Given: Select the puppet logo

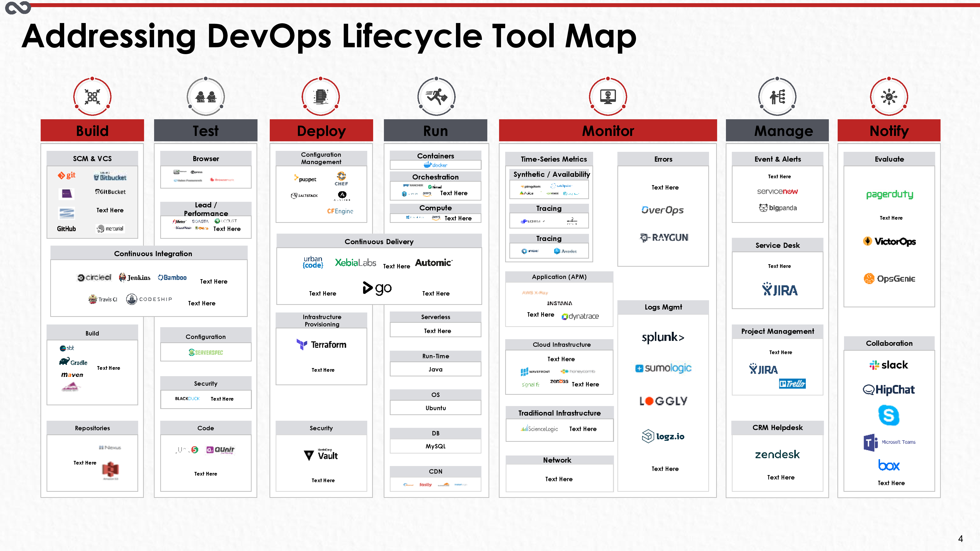Looking at the screenshot, I should tap(305, 179).
